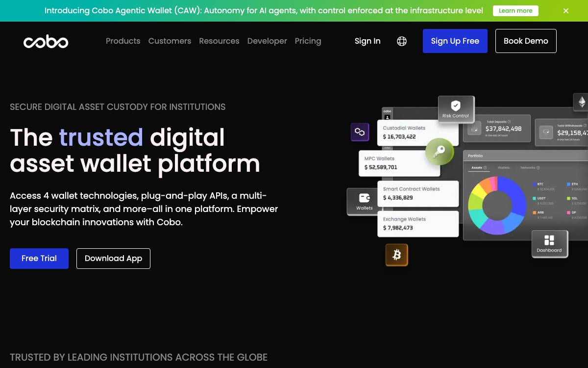Click the Risk Control shield icon
The width and height of the screenshot is (588, 368).
[x=456, y=105]
